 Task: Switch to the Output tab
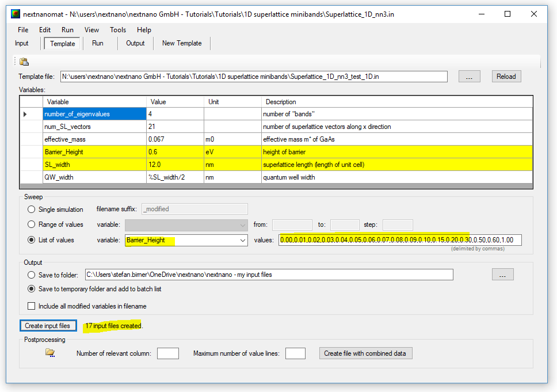136,43
